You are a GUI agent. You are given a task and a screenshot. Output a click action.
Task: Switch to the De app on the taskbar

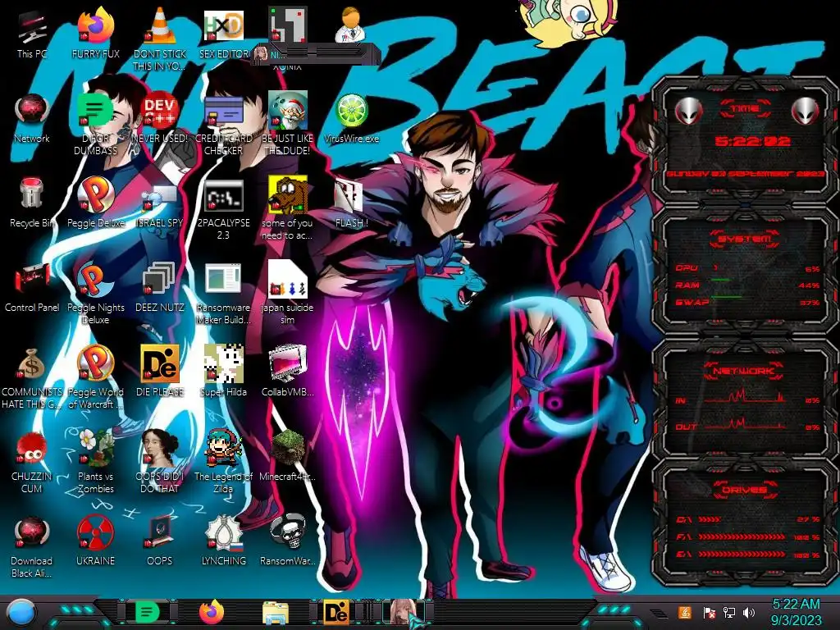(337, 612)
